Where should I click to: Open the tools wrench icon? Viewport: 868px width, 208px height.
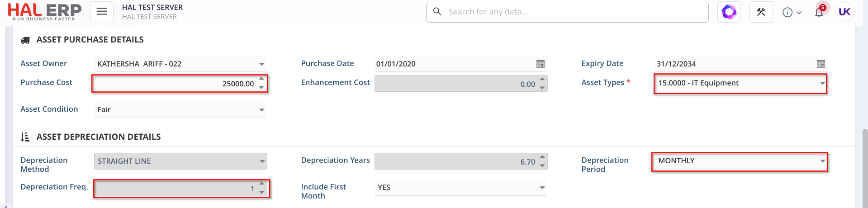click(x=761, y=12)
